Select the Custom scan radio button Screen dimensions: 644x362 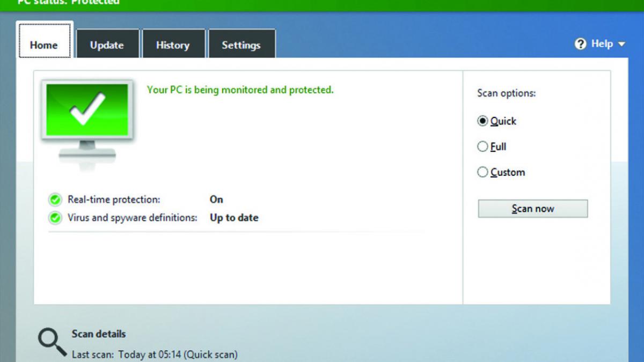[x=483, y=172]
